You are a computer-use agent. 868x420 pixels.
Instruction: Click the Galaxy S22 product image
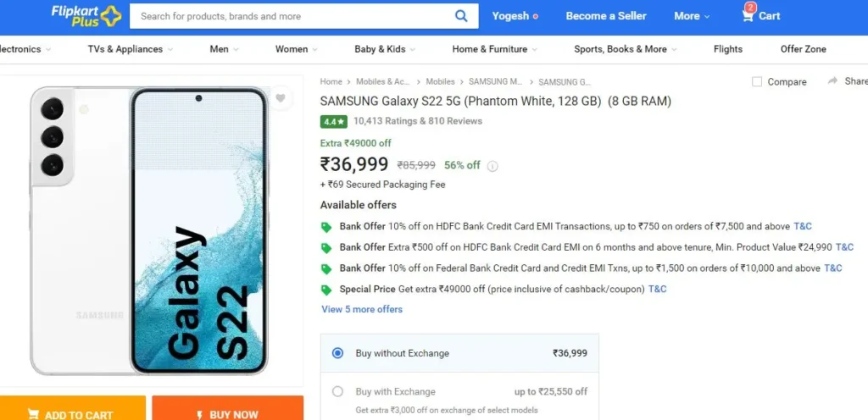click(149, 230)
